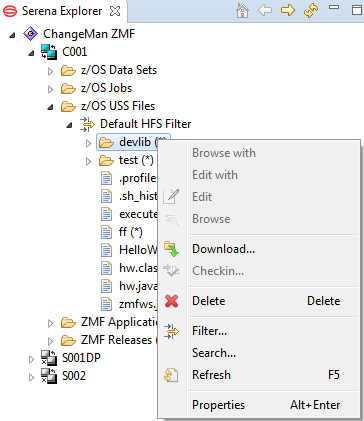Select the ff (*) file label
Viewport: 364px width, 421px height.
[131, 232]
